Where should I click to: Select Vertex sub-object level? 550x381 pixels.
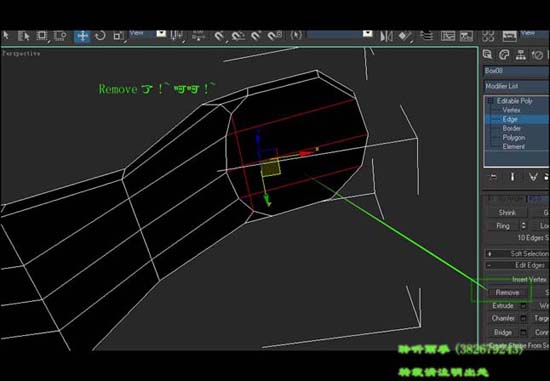(x=511, y=110)
